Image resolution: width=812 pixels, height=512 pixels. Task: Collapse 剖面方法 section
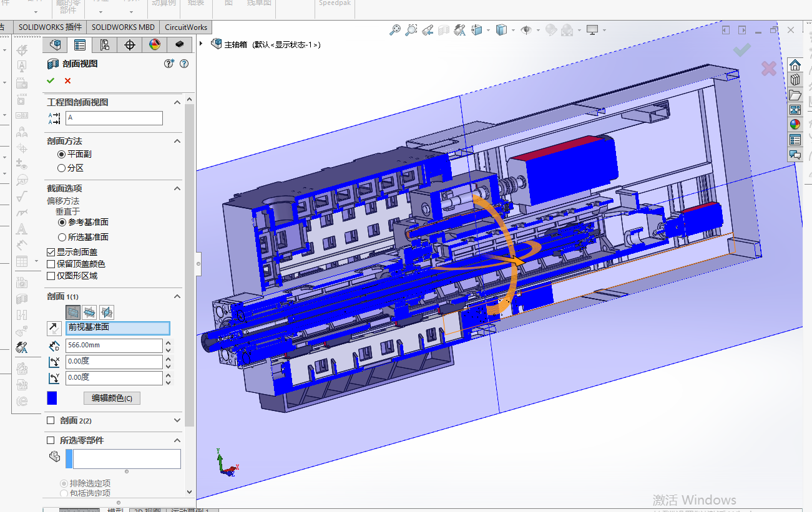(177, 142)
